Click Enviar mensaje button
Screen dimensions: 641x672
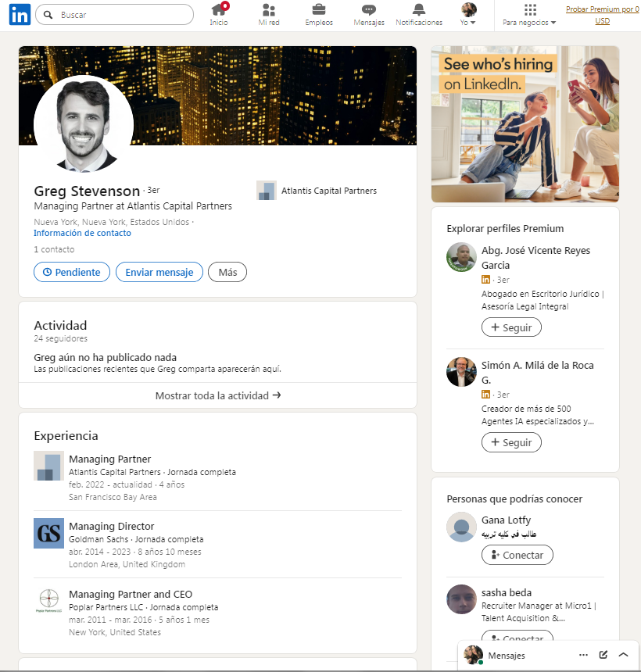[x=159, y=272]
